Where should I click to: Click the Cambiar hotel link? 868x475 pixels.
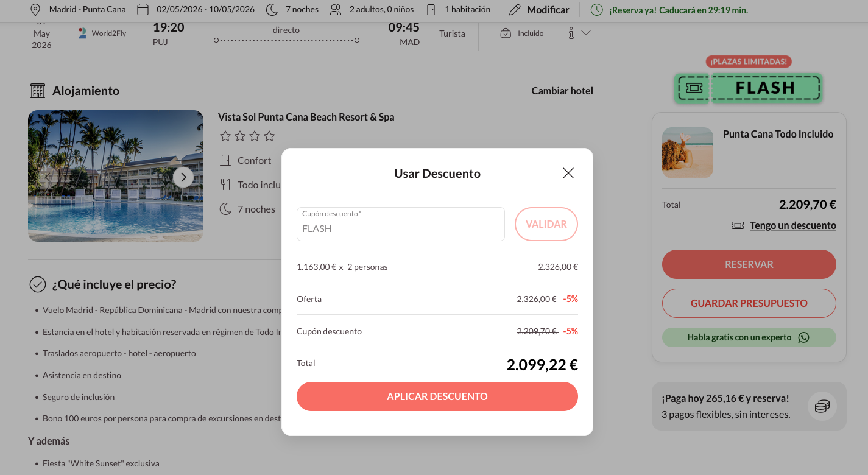562,91
